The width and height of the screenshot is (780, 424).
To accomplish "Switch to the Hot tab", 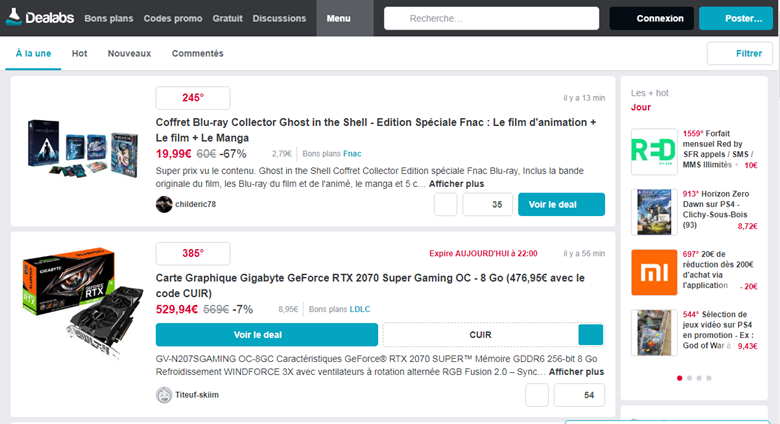I will tap(80, 53).
